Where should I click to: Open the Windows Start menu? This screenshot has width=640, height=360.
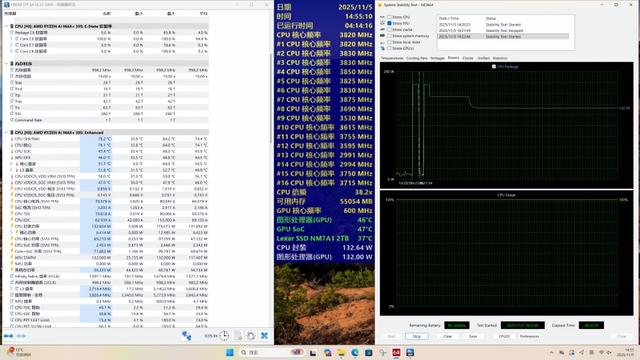pyautogui.click(x=229, y=352)
